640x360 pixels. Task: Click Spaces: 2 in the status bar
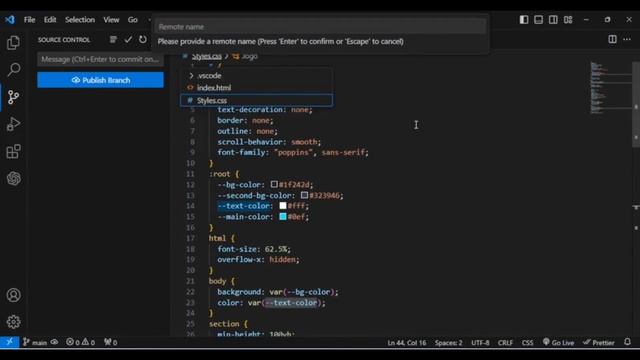pos(449,342)
